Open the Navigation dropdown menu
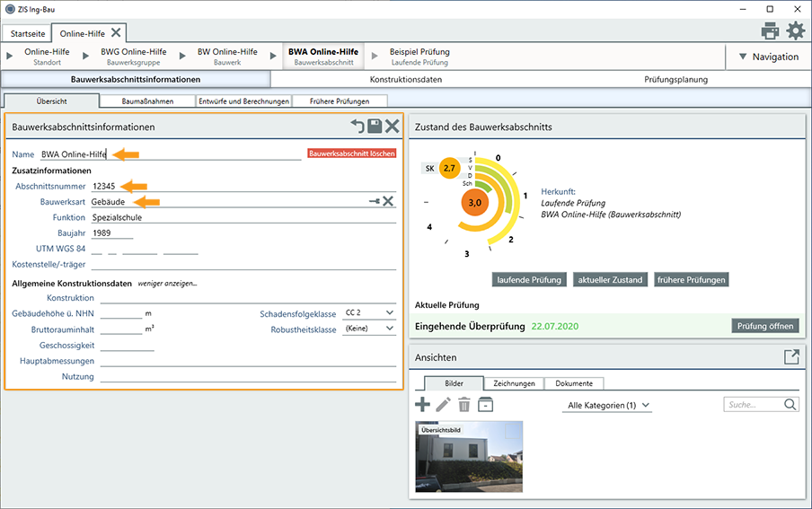The width and height of the screenshot is (812, 509). click(x=769, y=57)
